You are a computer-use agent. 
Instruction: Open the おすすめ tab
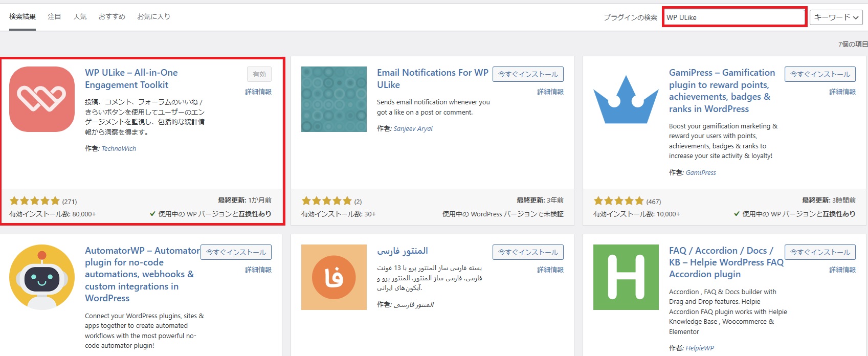[x=112, y=17]
